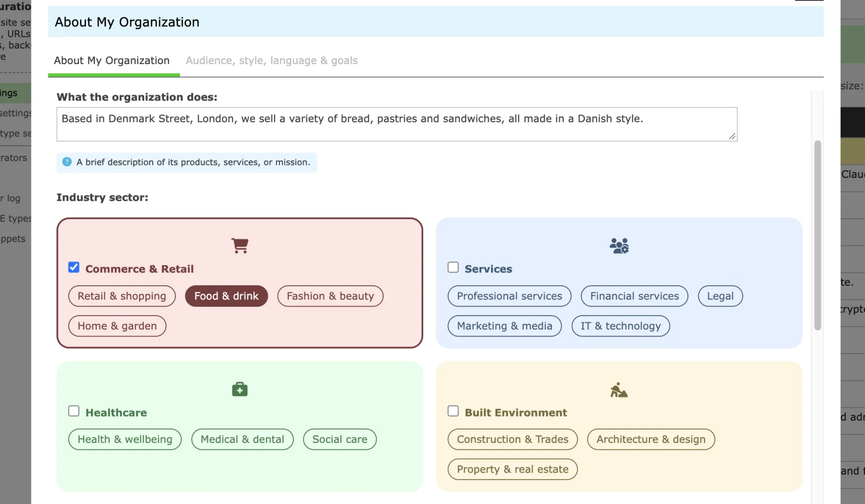Select the Legal tag
865x504 pixels.
(720, 296)
